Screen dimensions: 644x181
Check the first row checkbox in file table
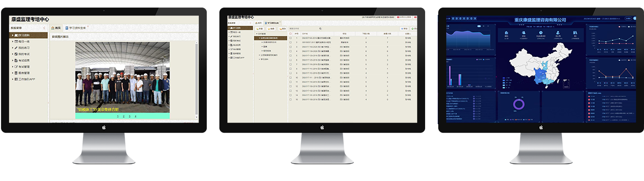tap(291, 38)
